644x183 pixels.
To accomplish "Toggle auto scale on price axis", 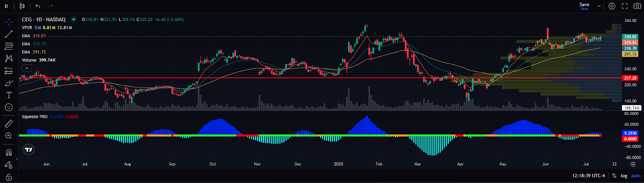I will click(x=636, y=176).
